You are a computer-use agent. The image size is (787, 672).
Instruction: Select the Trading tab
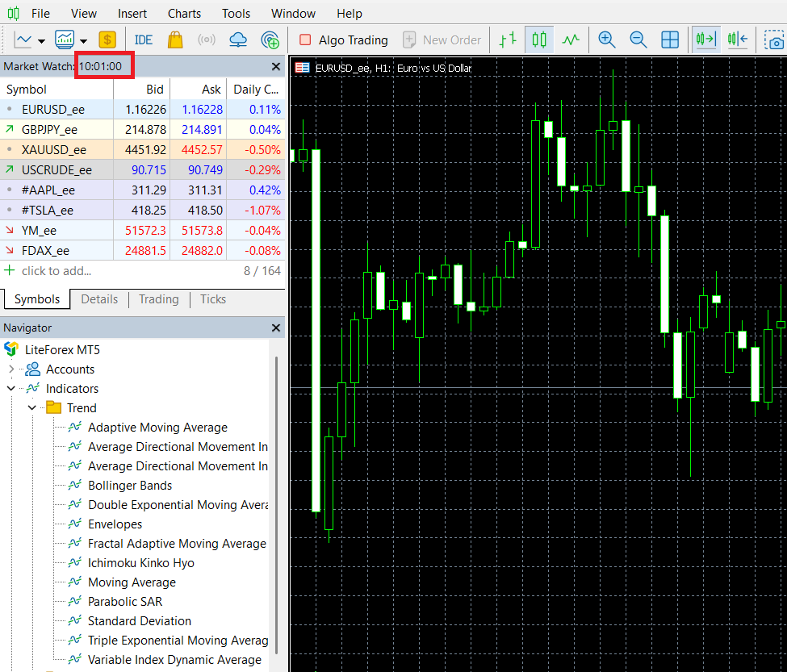[158, 299]
